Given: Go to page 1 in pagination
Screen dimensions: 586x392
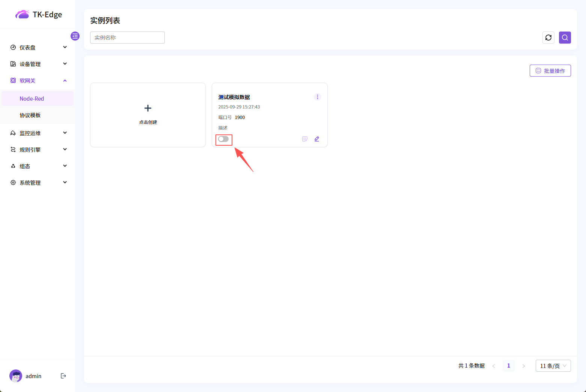Looking at the screenshot, I should (x=508, y=366).
